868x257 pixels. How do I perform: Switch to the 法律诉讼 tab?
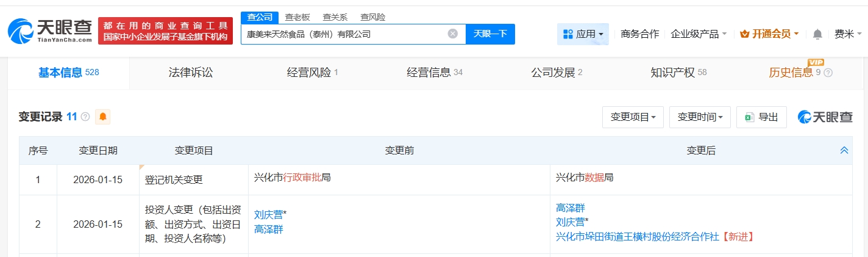tap(191, 73)
